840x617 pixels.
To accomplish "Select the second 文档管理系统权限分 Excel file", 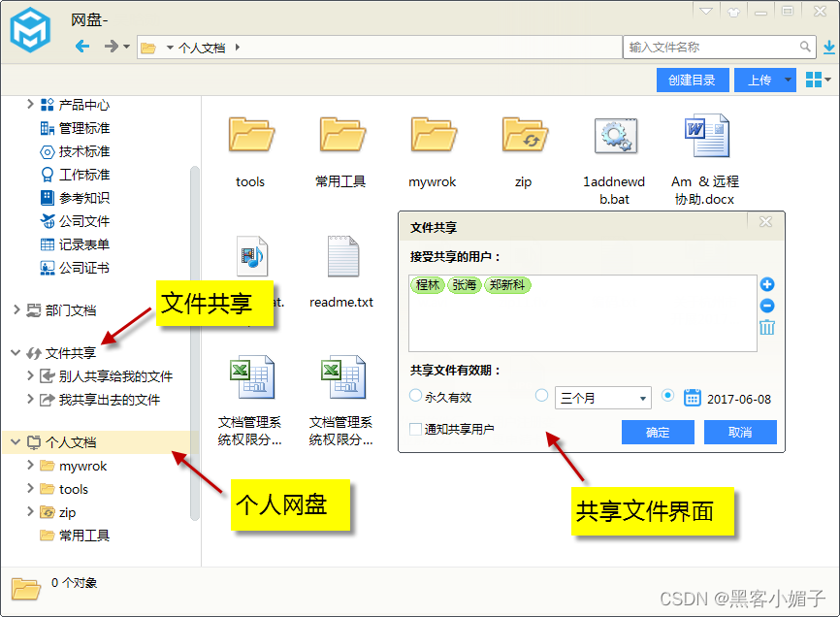I will tap(342, 377).
